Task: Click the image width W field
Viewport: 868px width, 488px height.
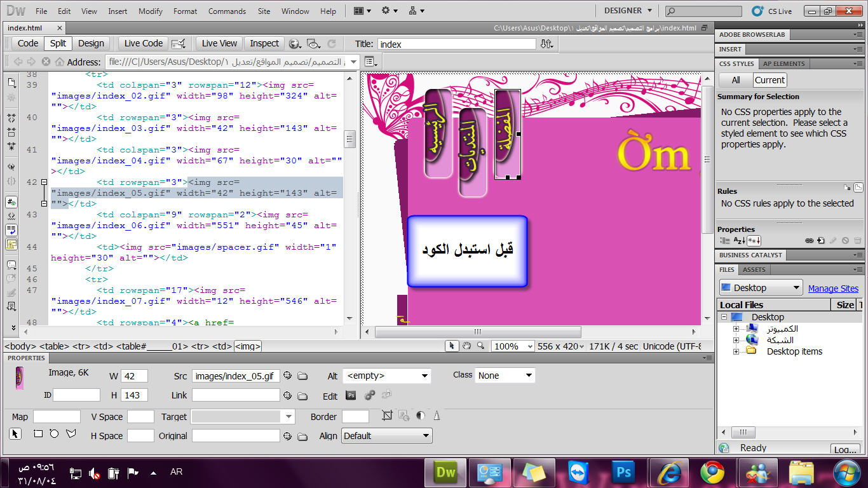Action: point(135,376)
